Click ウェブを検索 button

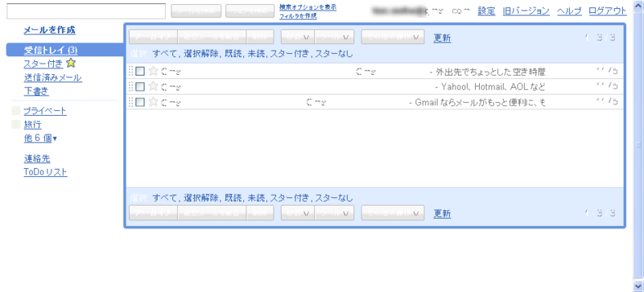coord(250,11)
